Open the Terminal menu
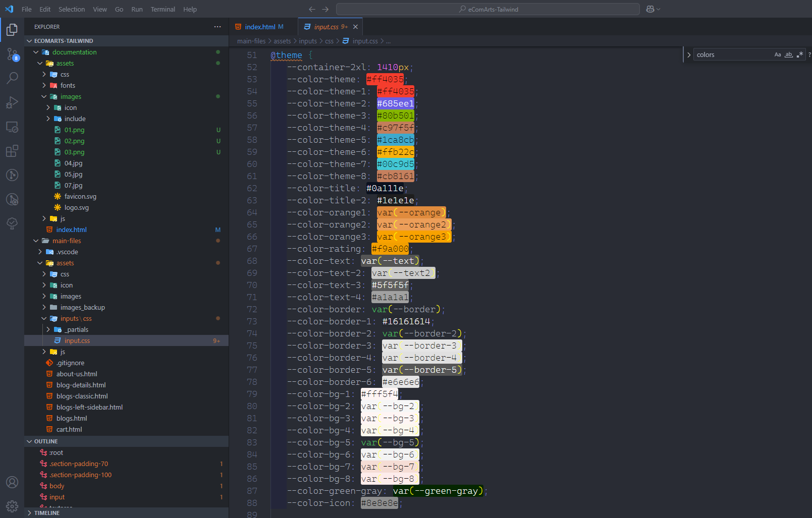The height and width of the screenshot is (518, 812). pos(163,9)
